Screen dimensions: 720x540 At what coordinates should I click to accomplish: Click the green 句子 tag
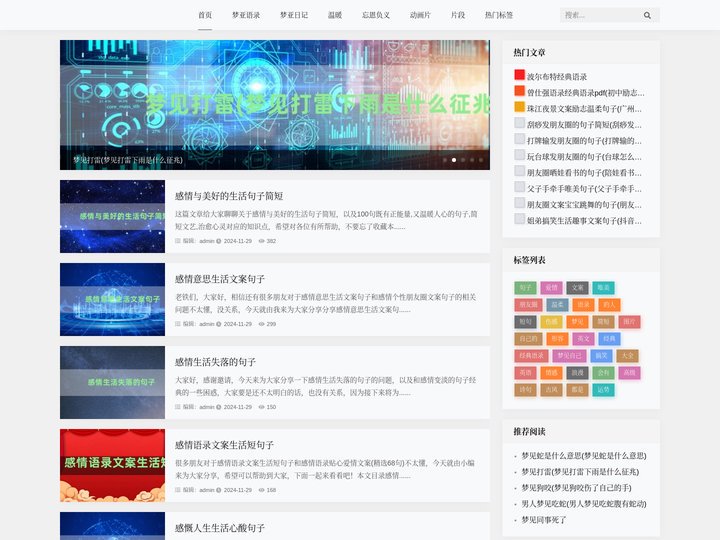point(525,288)
